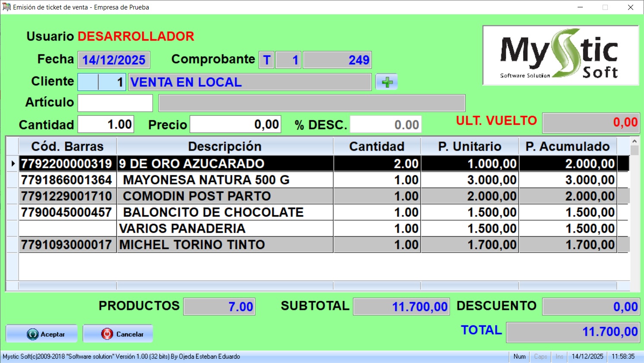This screenshot has width=644, height=363.
Task: Click the Fecha date field showing 14/12/2025
Action: 114,60
